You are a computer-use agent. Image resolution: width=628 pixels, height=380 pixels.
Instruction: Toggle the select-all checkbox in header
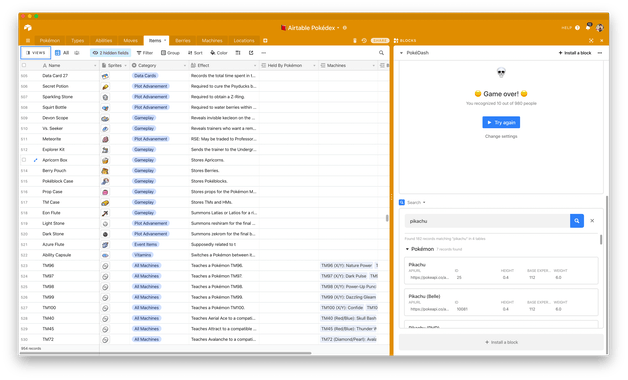[x=24, y=65]
